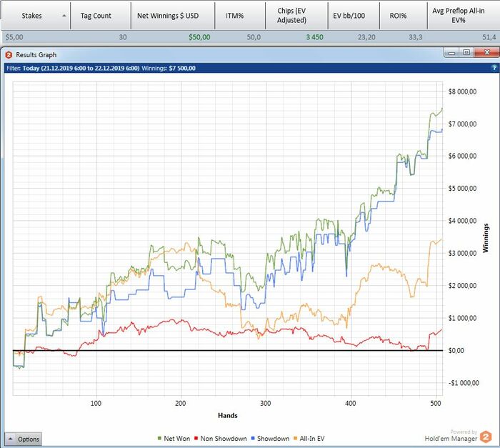
Task: Toggle the red Non Showdown legend swatch
Action: tap(196, 439)
